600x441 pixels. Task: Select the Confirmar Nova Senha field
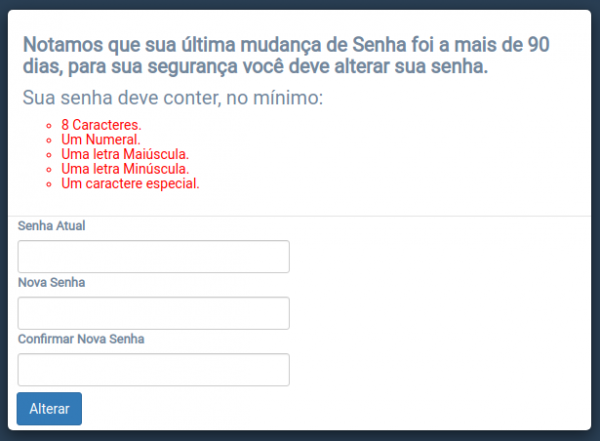point(153,370)
